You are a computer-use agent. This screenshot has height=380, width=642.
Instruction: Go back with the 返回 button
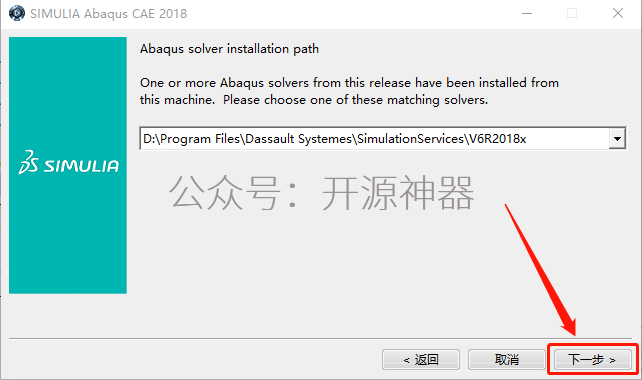click(x=421, y=360)
